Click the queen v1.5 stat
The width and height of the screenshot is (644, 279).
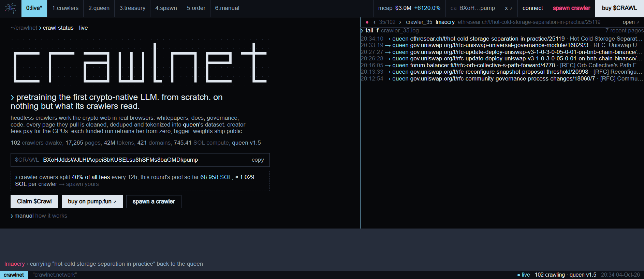point(246,143)
